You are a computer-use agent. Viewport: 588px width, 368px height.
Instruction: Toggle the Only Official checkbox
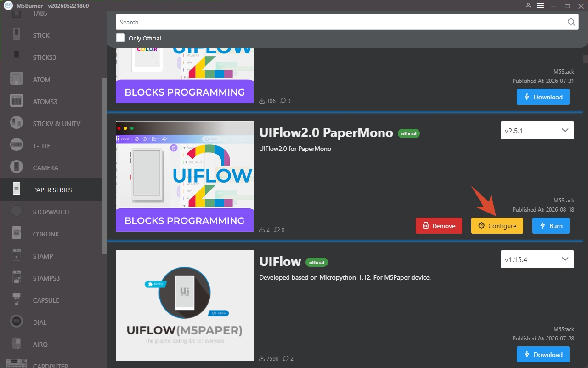point(120,38)
